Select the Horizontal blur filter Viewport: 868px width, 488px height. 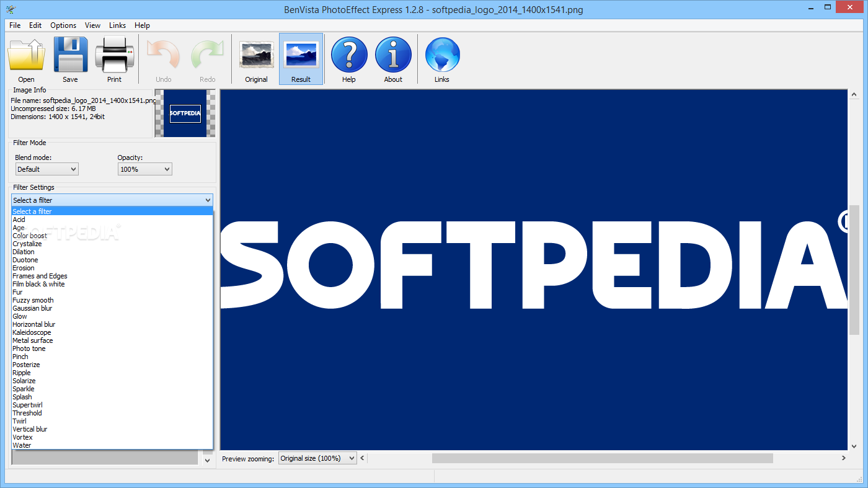112,324
